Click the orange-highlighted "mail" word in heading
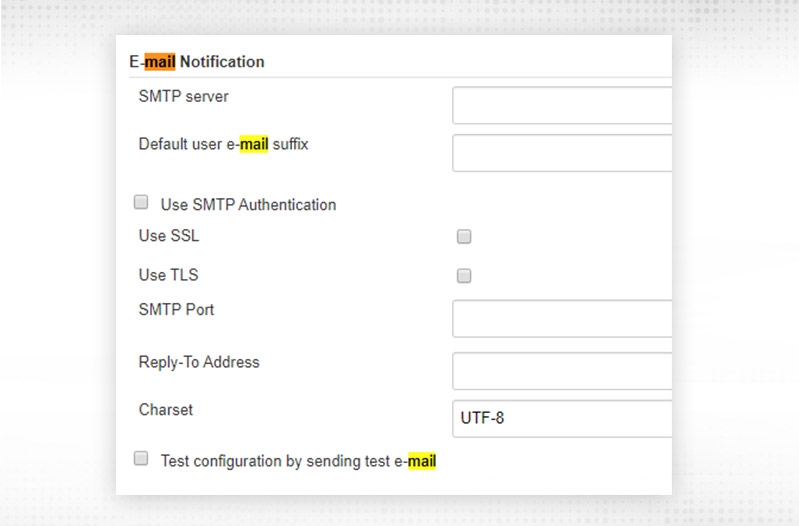 pos(160,62)
